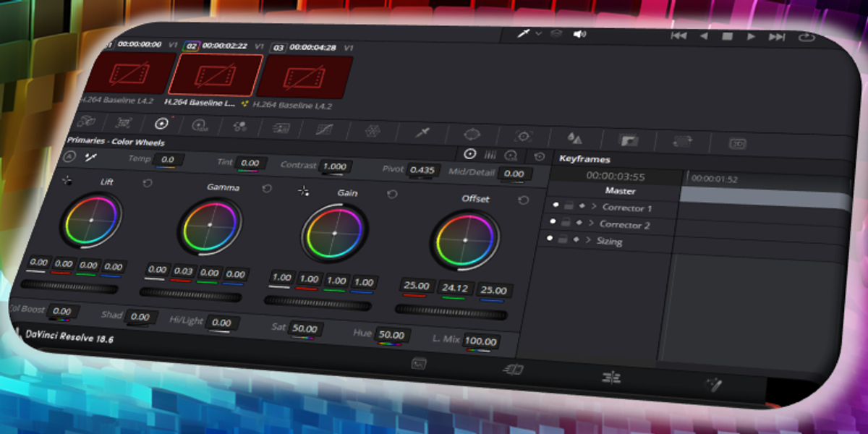Play the clip forward in viewer
Screen dimensions: 868x434
pyautogui.click(x=752, y=36)
